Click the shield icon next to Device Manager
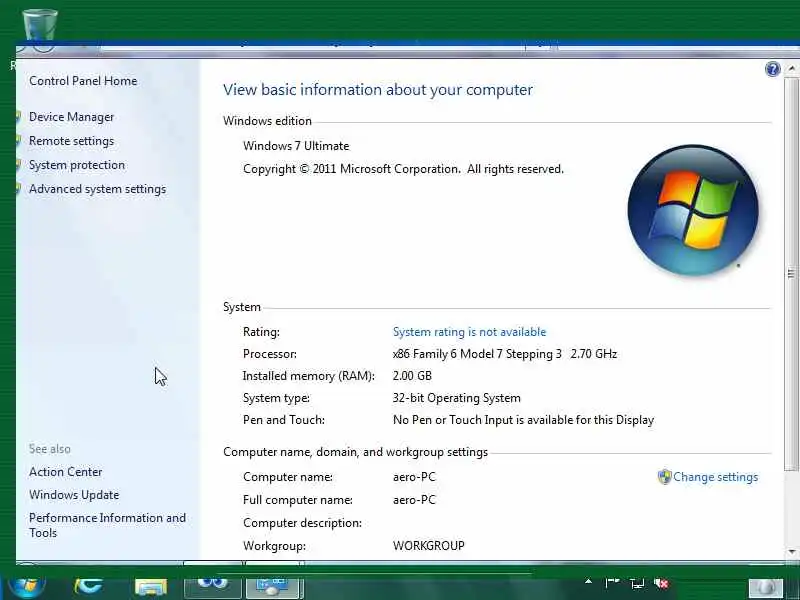800x600 pixels. point(18,117)
